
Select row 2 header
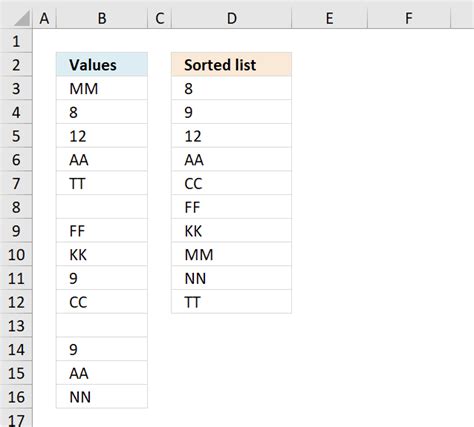coord(16,65)
